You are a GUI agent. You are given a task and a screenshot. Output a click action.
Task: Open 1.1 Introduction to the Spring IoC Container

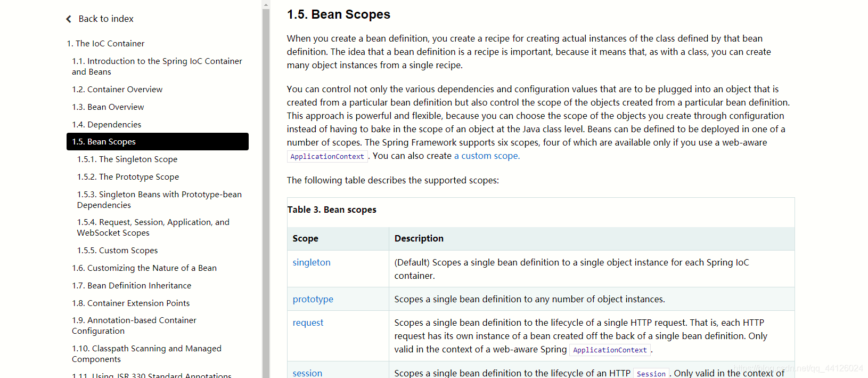tap(157, 66)
